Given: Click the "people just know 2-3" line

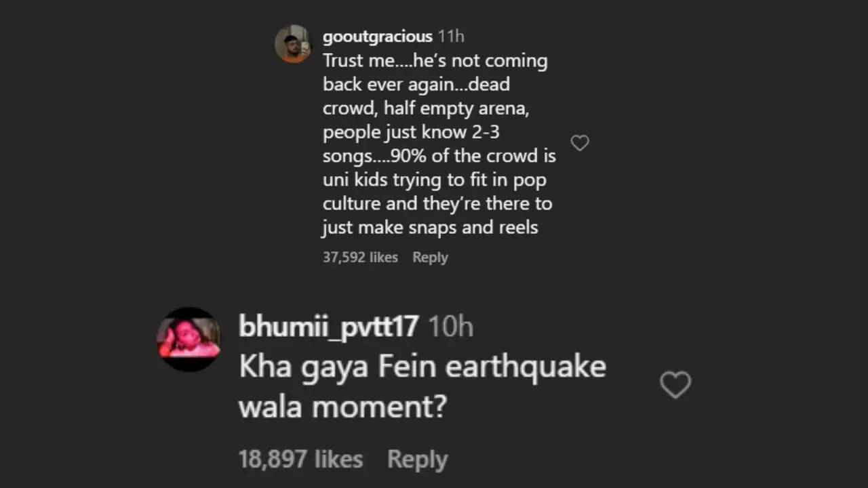Looking at the screenshot, I should point(411,132).
